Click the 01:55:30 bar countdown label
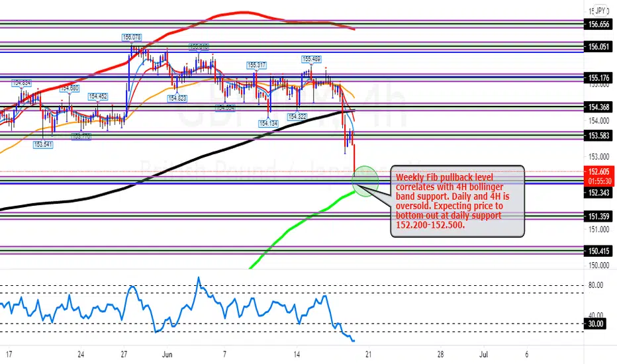 598,181
